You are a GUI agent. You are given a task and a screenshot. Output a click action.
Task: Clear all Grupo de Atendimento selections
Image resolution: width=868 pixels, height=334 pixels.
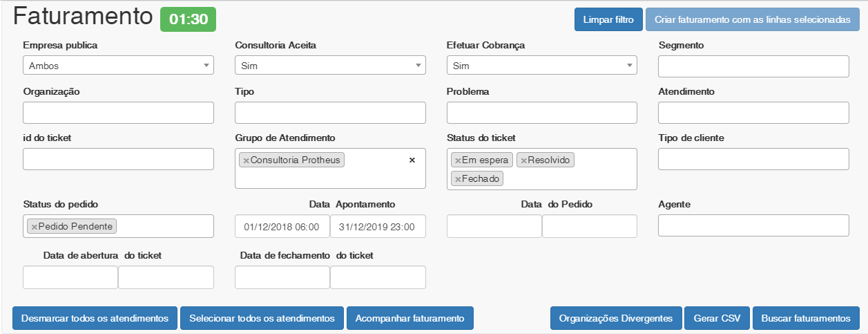click(412, 160)
